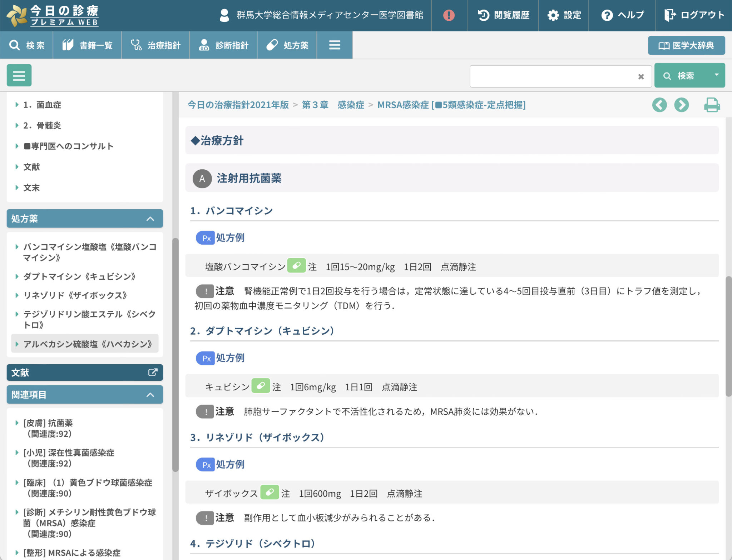This screenshot has width=732, height=560.
Task: Go to the next article arrow
Action: click(681, 105)
